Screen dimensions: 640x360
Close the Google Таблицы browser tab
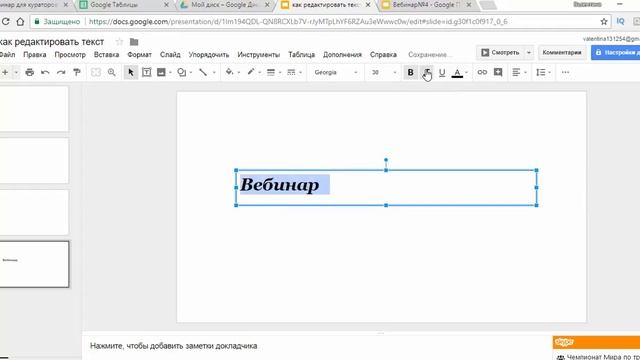[x=166, y=5]
